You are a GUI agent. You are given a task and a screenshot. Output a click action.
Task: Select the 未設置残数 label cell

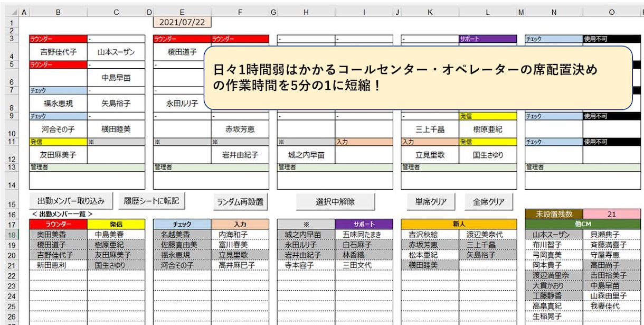554,214
